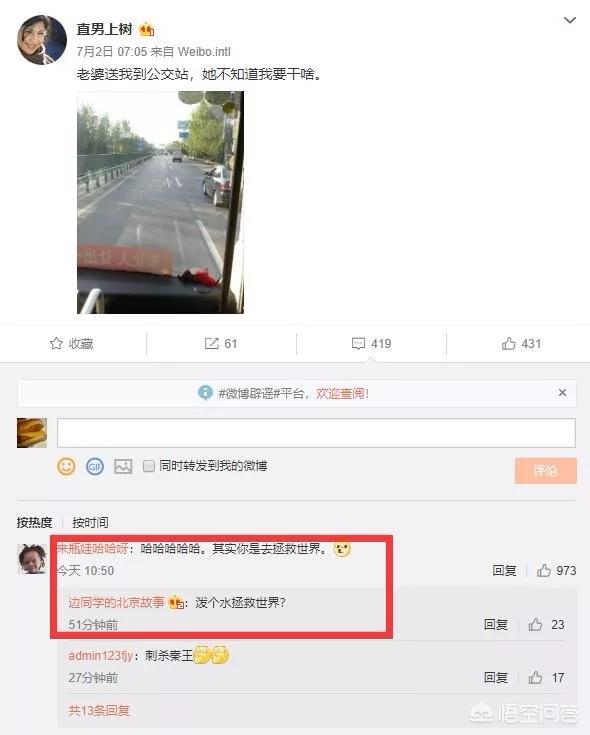590x735 pixels.
Task: Click the 收藏 star icon
Action: tap(56, 344)
